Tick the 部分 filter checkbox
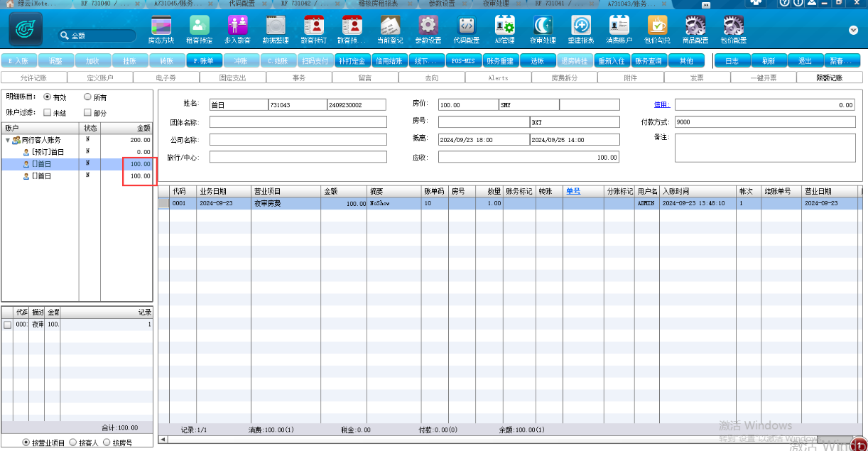This screenshot has height=451, width=868. pos(87,112)
